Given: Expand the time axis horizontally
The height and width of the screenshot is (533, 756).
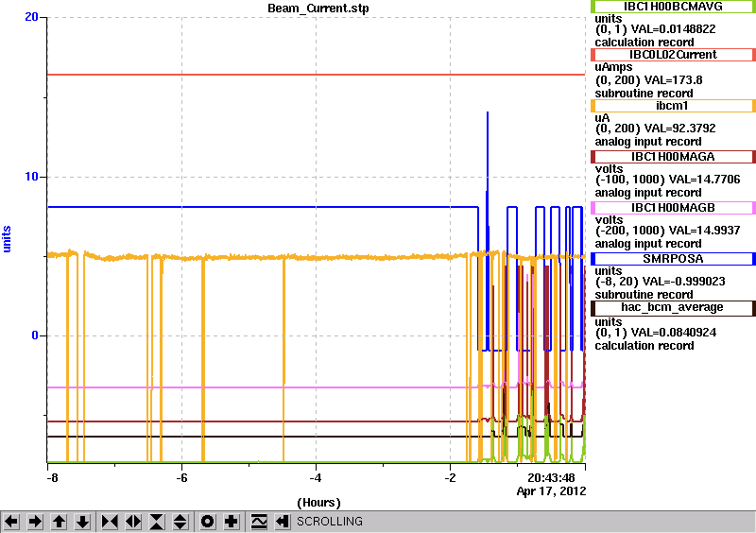Looking at the screenshot, I should click(x=133, y=522).
